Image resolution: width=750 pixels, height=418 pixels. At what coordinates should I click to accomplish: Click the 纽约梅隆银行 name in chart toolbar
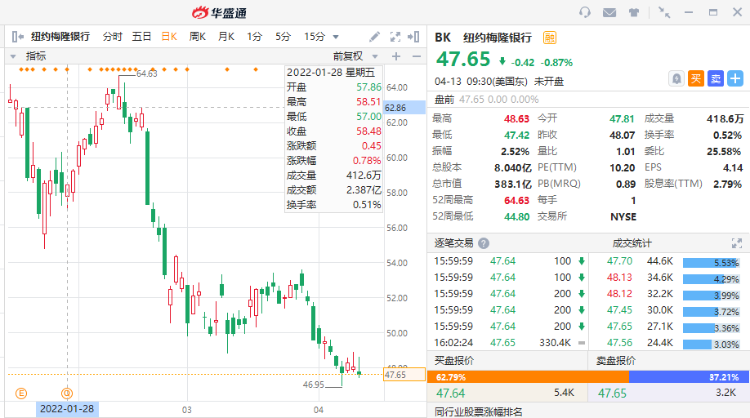[x=60, y=37]
